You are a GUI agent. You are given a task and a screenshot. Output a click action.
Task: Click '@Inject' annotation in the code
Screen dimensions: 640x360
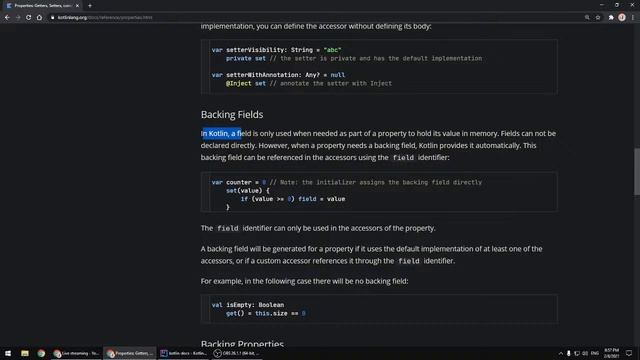click(238, 83)
